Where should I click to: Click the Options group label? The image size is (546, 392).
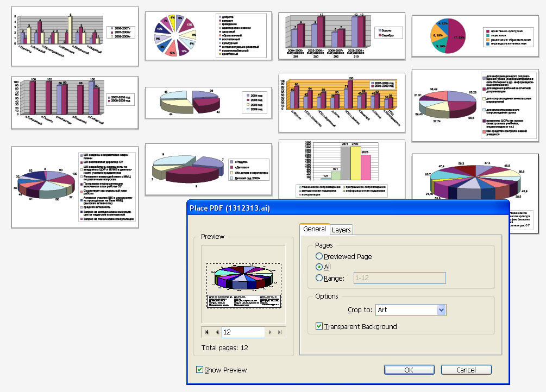click(x=327, y=296)
